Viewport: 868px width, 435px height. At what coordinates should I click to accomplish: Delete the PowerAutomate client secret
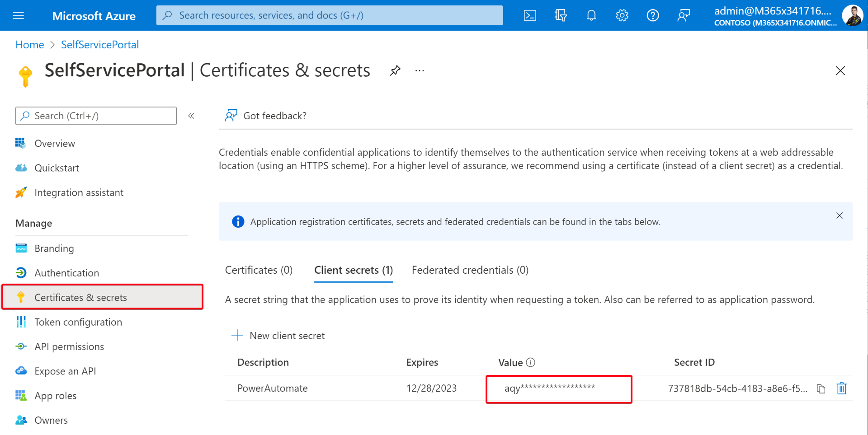click(841, 388)
